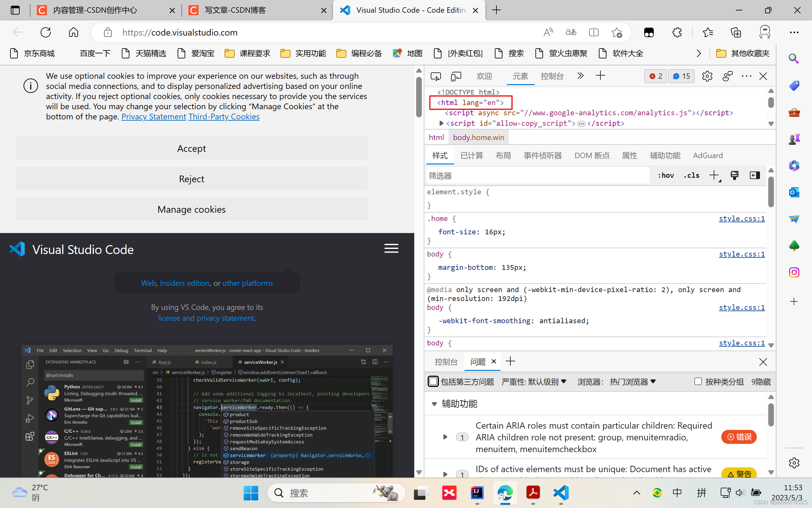Add page to favorites star icon

(616, 32)
